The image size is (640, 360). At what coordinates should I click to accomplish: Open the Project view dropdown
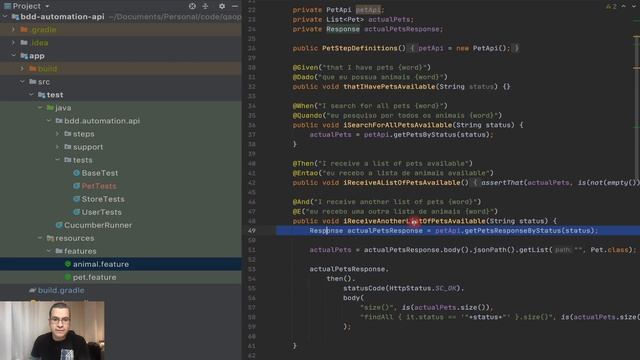[x=47, y=6]
